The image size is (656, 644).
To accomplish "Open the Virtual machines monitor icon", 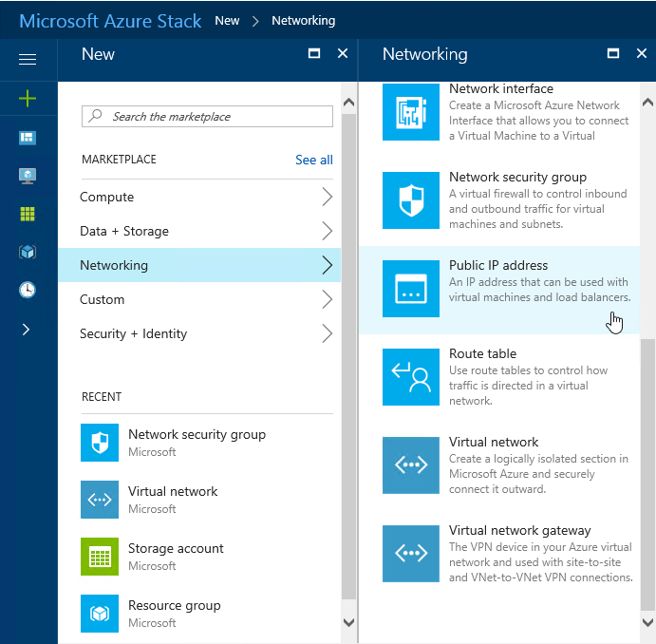I will pos(28,176).
